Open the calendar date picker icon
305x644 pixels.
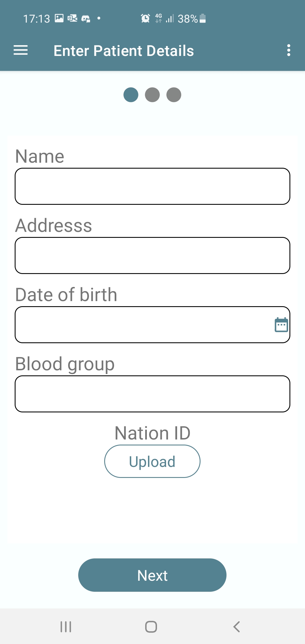coord(281,325)
